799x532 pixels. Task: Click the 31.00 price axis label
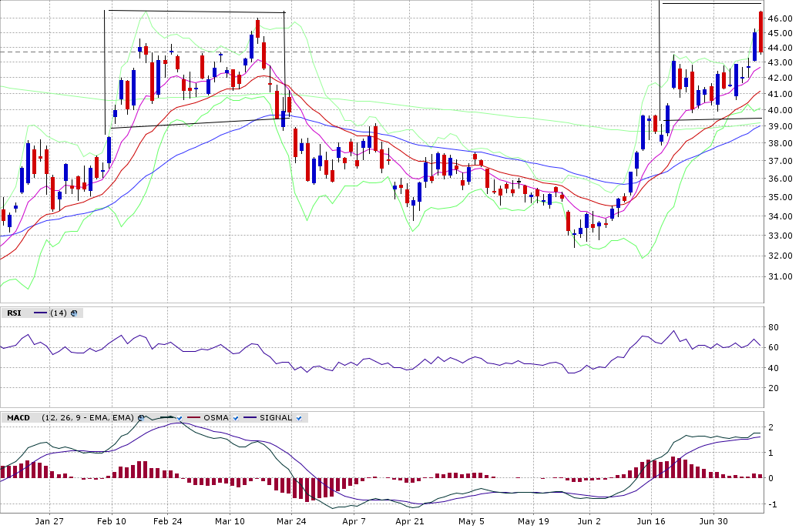(781, 277)
